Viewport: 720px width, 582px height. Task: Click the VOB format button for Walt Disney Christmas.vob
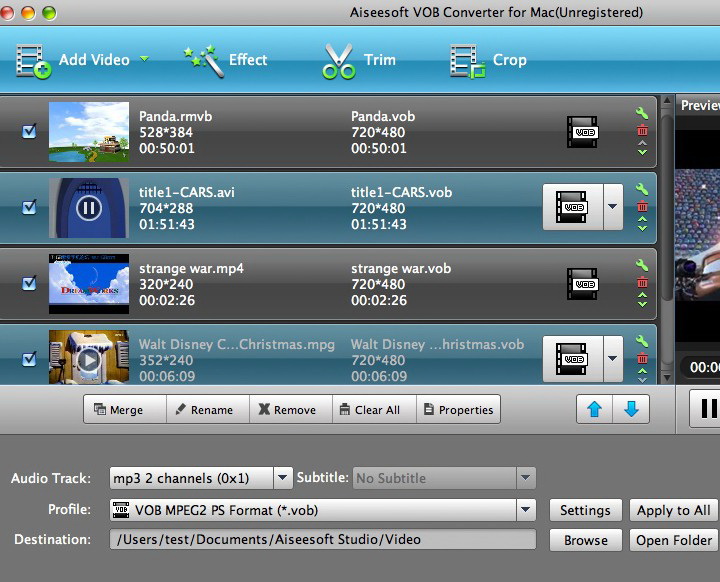click(573, 359)
